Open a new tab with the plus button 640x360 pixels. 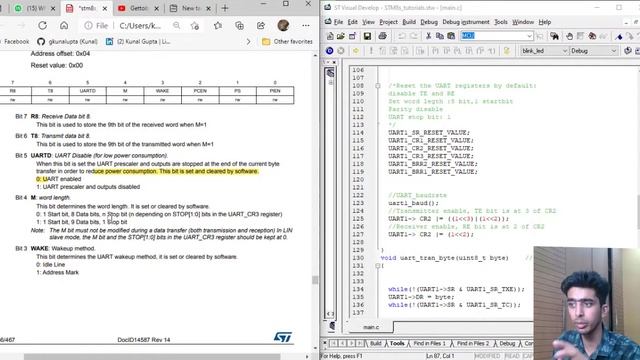click(225, 8)
